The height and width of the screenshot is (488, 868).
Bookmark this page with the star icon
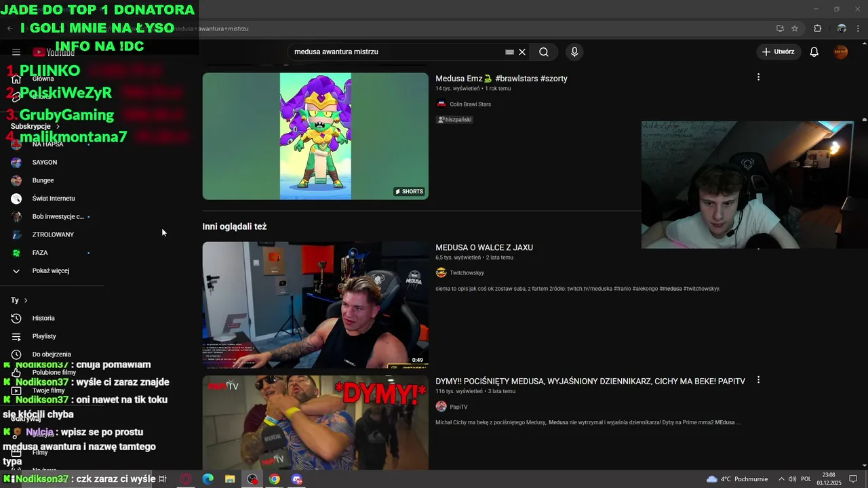pos(795,28)
